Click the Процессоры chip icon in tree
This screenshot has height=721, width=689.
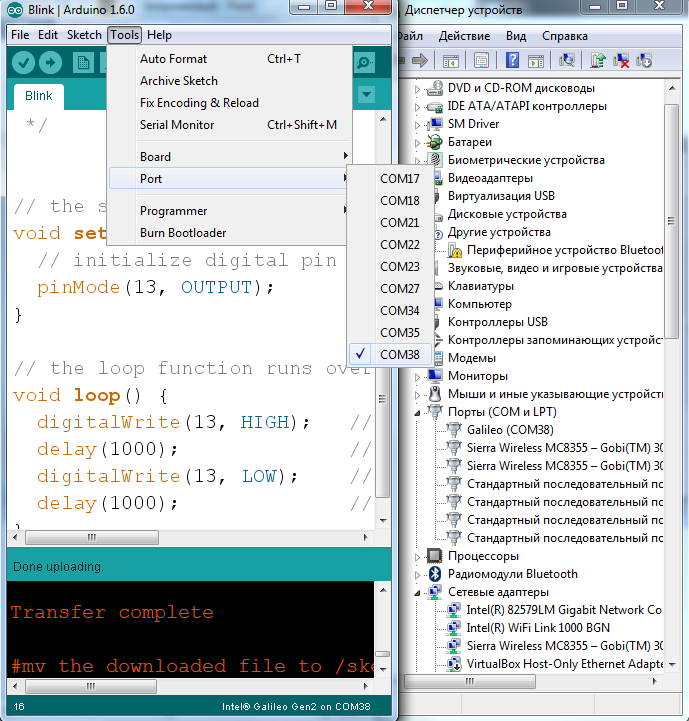point(435,556)
